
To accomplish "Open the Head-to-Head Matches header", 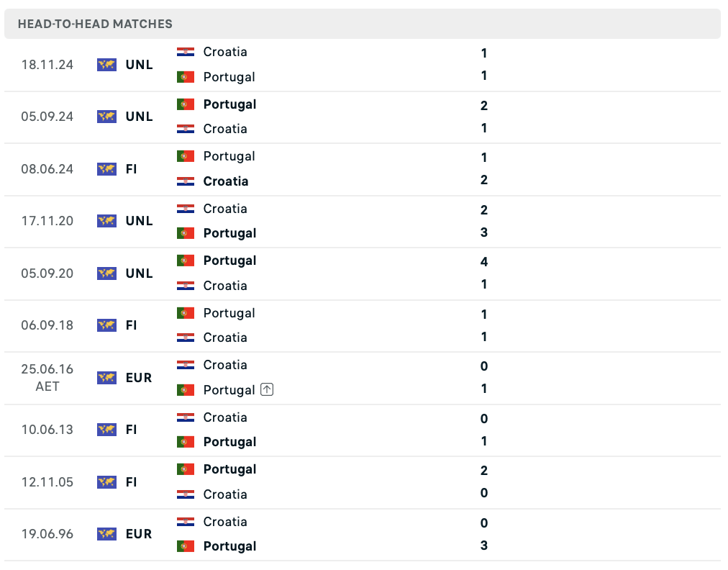I will 362,24.
